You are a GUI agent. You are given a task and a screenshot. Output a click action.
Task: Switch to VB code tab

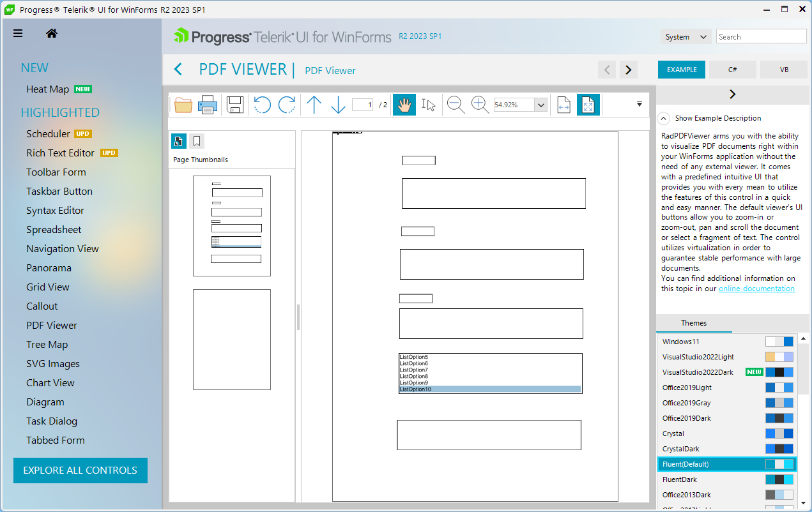tap(784, 70)
